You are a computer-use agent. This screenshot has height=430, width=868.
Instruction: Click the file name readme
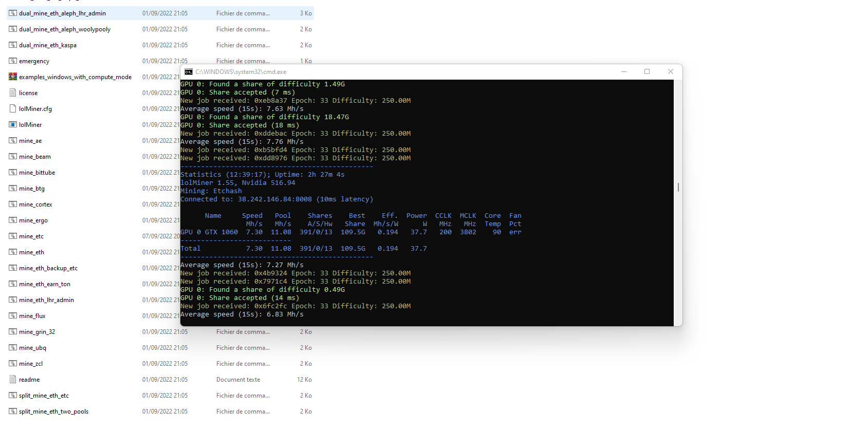(29, 380)
